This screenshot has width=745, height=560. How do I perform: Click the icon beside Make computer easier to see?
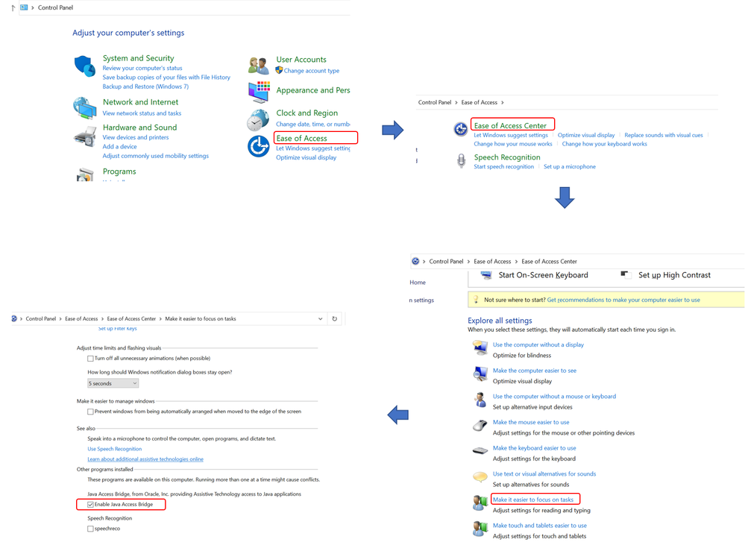coord(480,374)
